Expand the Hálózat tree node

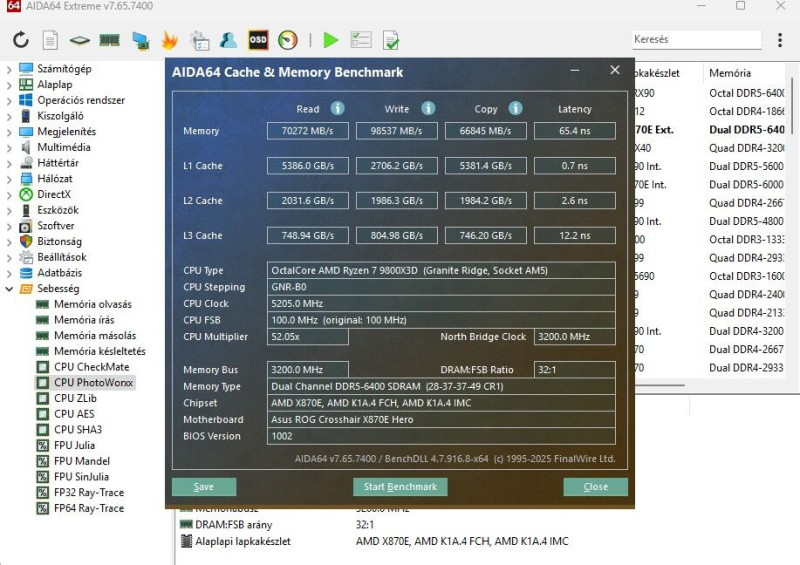pyautogui.click(x=9, y=179)
